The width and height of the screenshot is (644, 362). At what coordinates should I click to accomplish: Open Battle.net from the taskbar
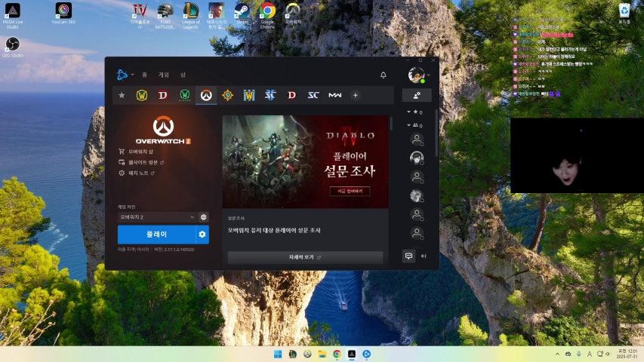coord(366,354)
